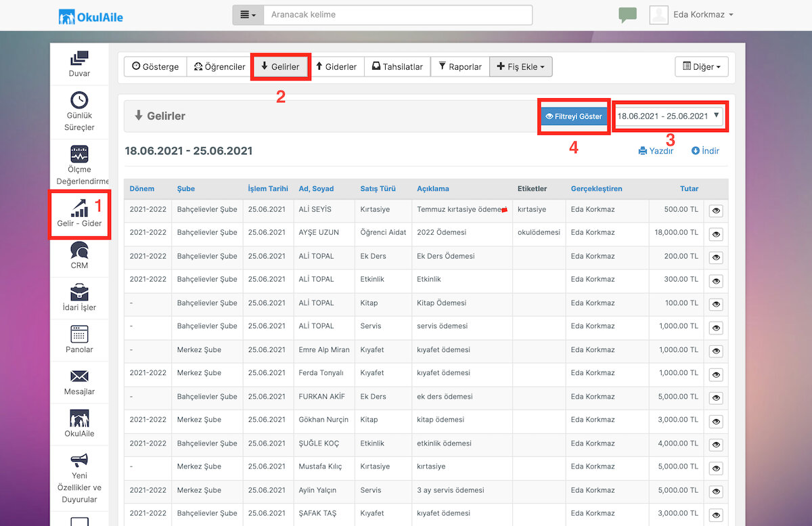
Task: Click the Filtreyi Göster button
Action: coord(574,116)
